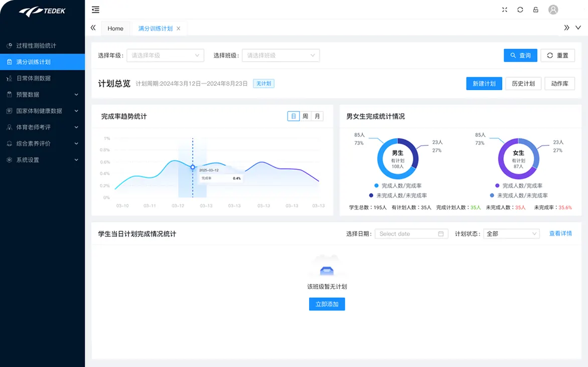Expand the 体育老师考评 menu chevron
Viewport: 588px width, 367px height.
click(76, 127)
